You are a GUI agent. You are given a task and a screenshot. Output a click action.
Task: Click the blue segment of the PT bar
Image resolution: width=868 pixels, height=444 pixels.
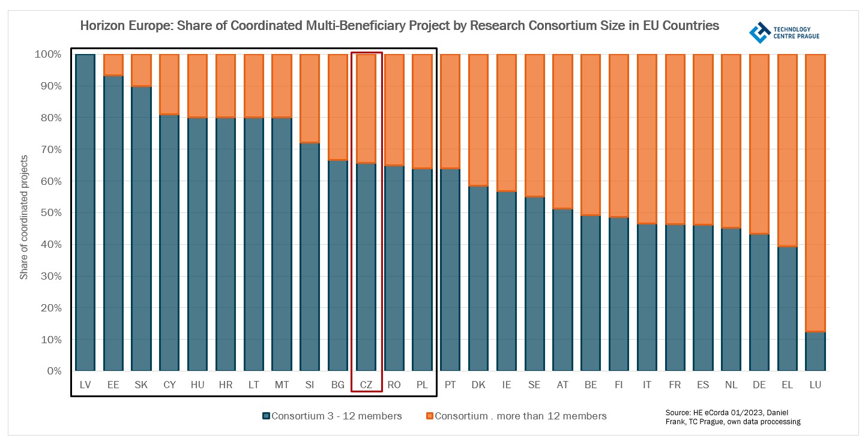pyautogui.click(x=450, y=270)
